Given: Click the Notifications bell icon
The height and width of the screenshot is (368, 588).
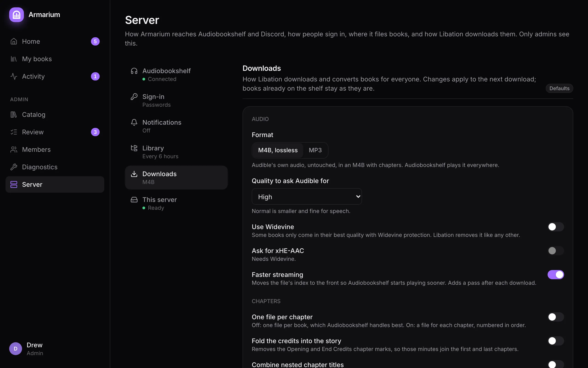Looking at the screenshot, I should click(x=134, y=122).
